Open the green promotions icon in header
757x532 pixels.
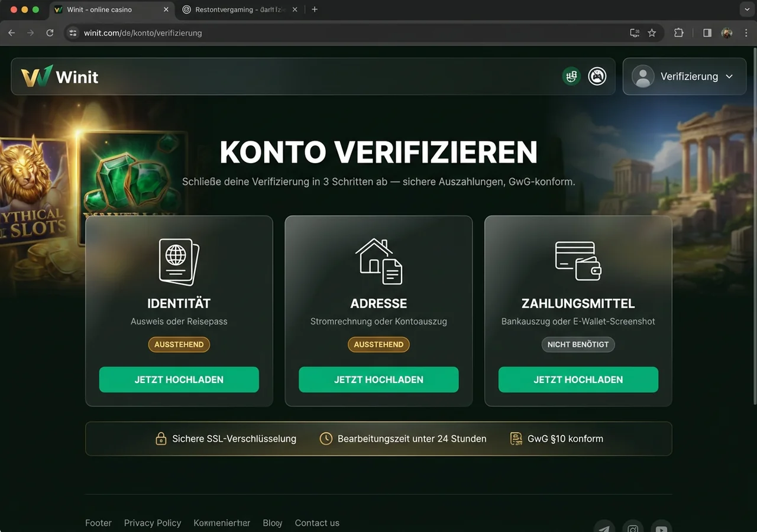tap(571, 76)
